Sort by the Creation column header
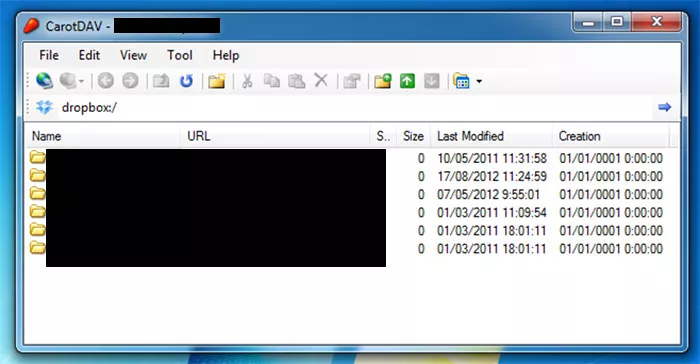The height and width of the screenshot is (364, 700). pyautogui.click(x=611, y=136)
